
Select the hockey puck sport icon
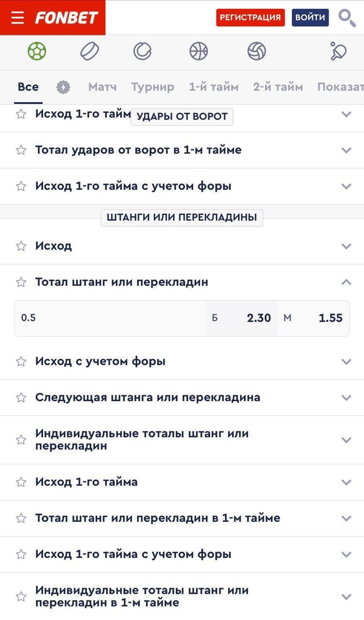tap(90, 51)
